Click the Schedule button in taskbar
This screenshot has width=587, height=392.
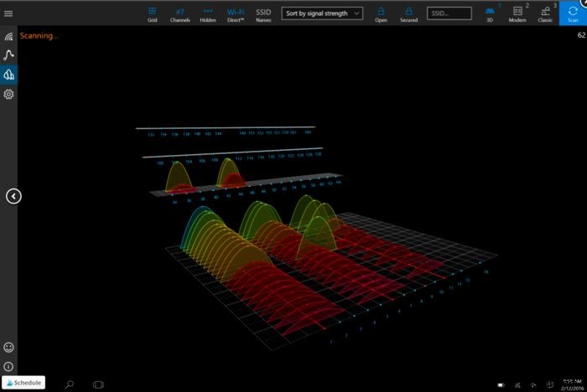pos(23,383)
